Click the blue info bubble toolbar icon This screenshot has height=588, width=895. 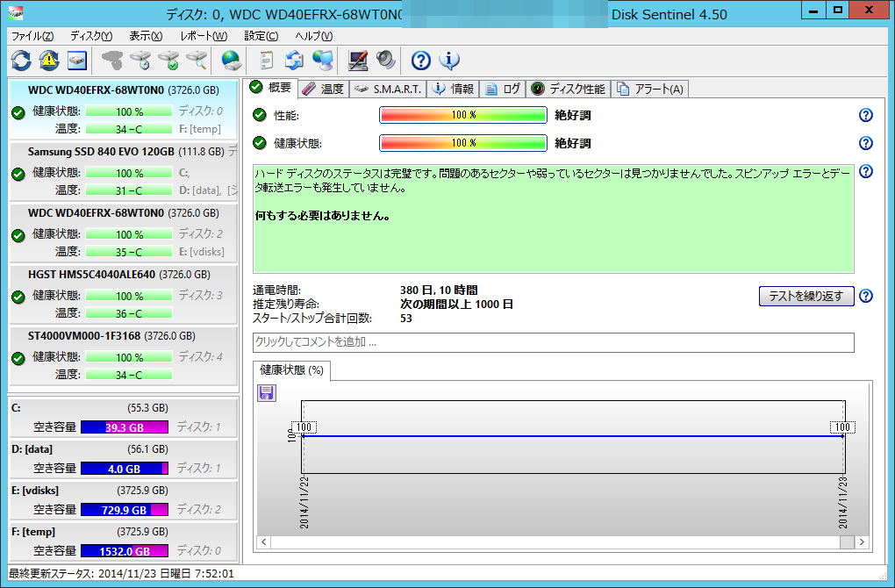click(x=449, y=60)
